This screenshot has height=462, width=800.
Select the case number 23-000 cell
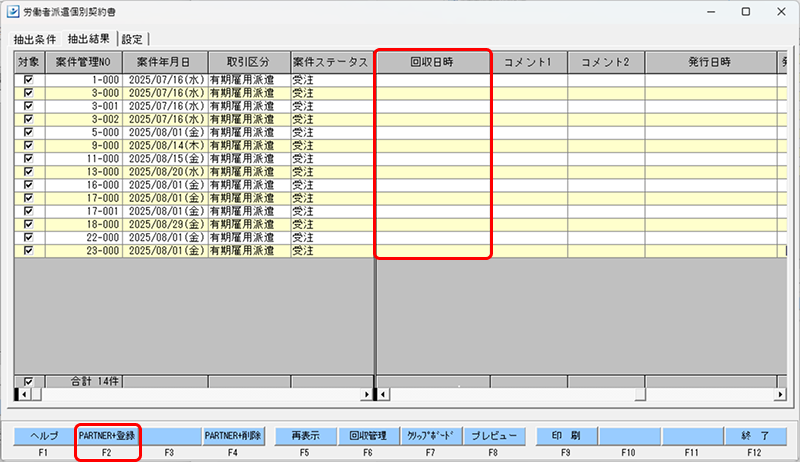pyautogui.click(x=84, y=250)
